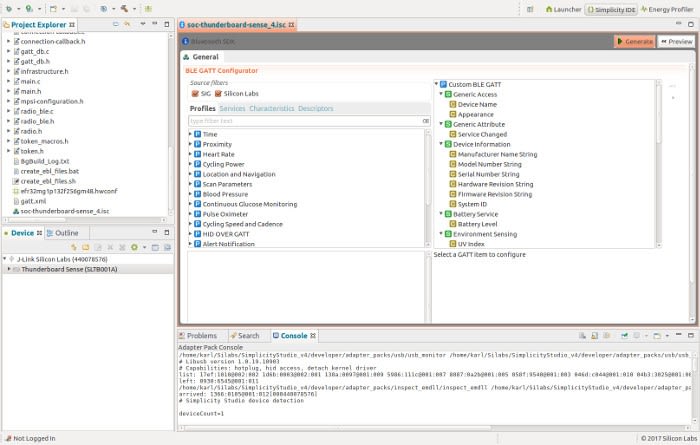This screenshot has height=445, width=700.
Task: Clear the filter text using the clear icon
Action: pyautogui.click(x=425, y=121)
